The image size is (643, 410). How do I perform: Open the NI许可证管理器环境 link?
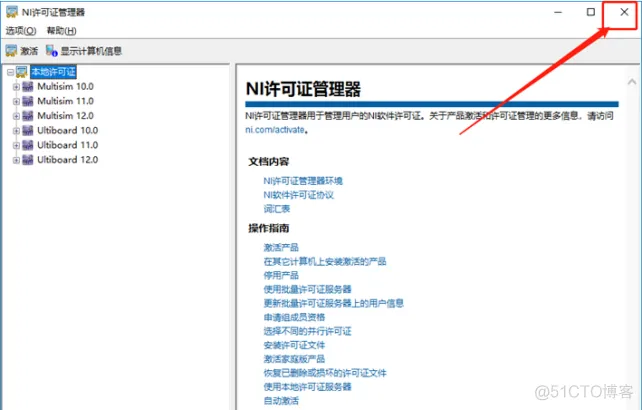(303, 181)
